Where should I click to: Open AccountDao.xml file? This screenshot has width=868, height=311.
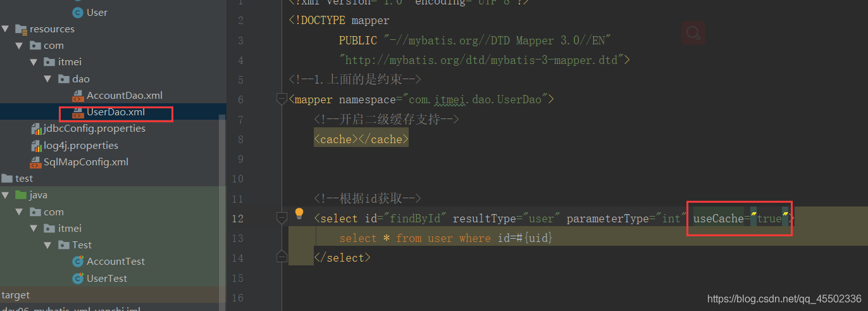tap(125, 95)
